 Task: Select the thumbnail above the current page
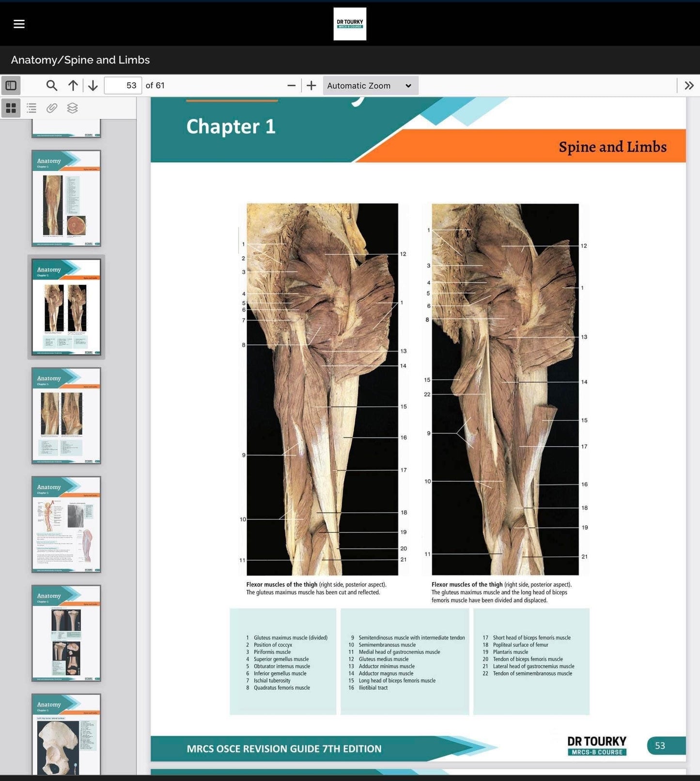point(66,198)
